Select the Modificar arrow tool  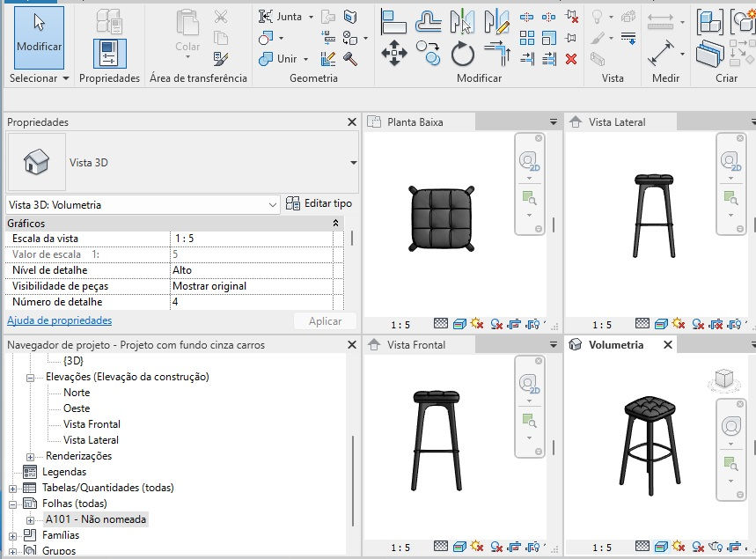[39, 38]
